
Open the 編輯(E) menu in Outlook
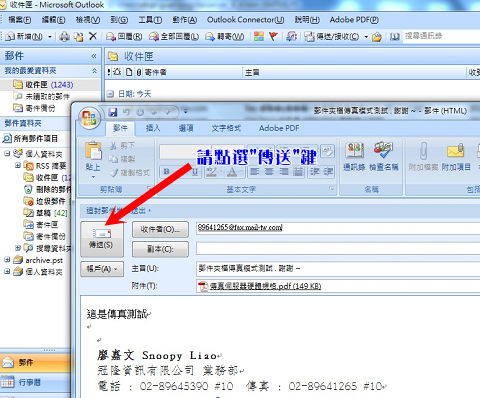53,20
